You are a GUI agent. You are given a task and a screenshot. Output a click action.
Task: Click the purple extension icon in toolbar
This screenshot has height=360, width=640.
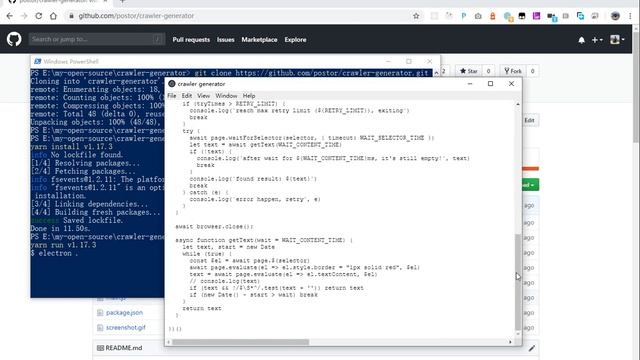536,16
